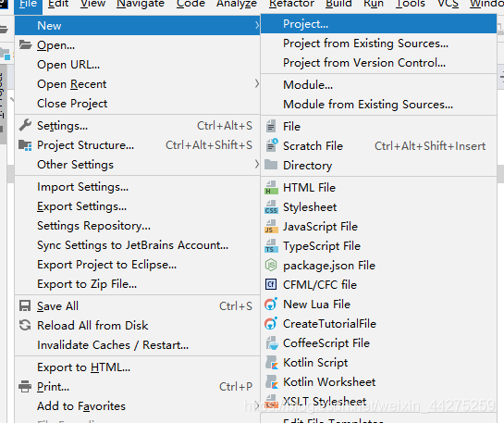Select Project... in the New submenu
The height and width of the screenshot is (423, 504).
click(x=378, y=24)
